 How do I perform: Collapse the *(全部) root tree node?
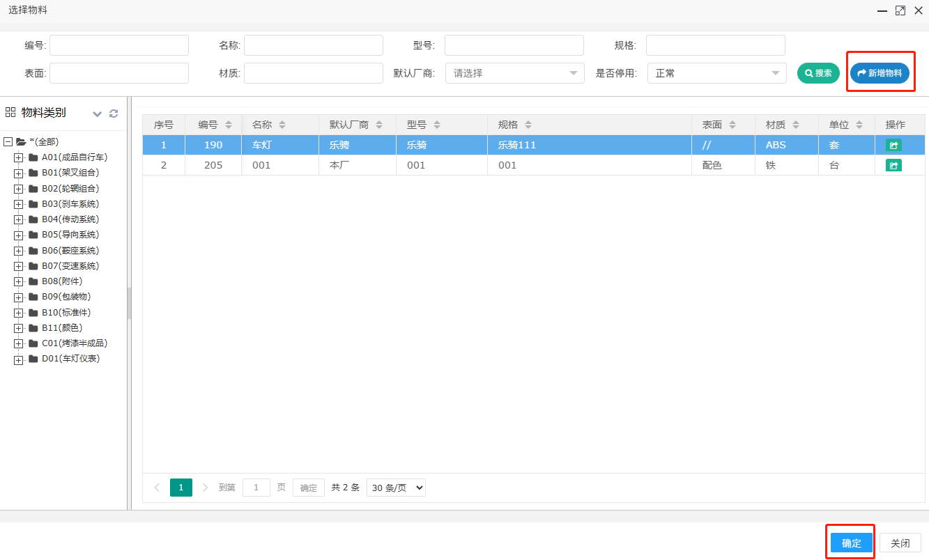point(8,142)
